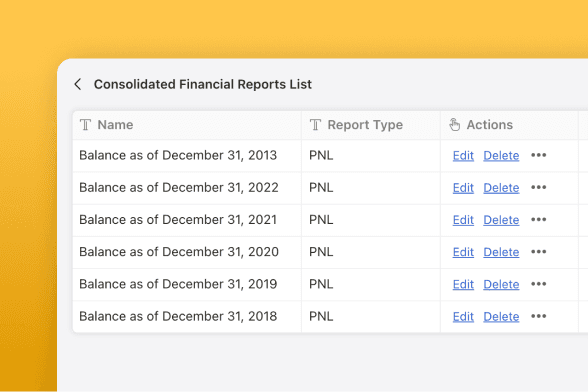Click the text-type icon beside Name header

86,125
